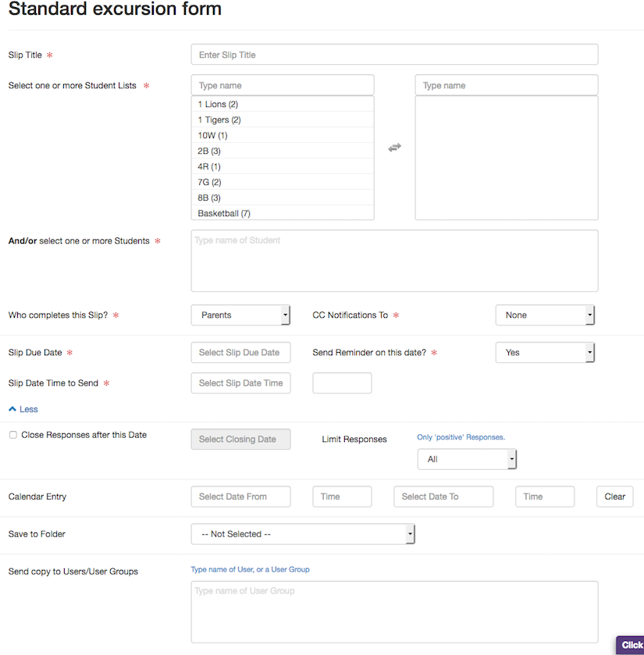
Task: Click the empty time box beside Slip Date Time
Action: click(x=342, y=383)
